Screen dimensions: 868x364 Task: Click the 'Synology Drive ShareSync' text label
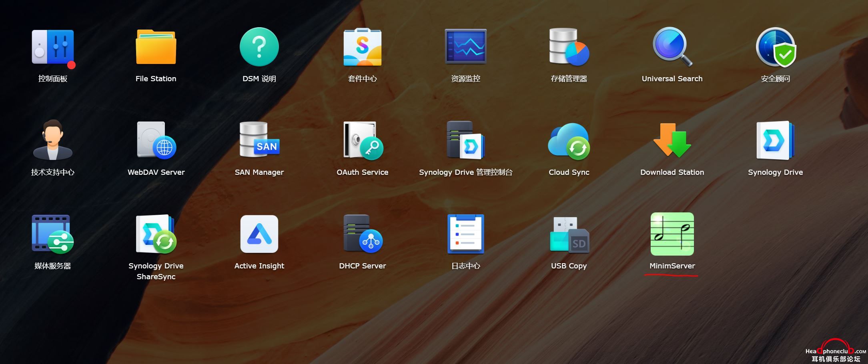(156, 271)
